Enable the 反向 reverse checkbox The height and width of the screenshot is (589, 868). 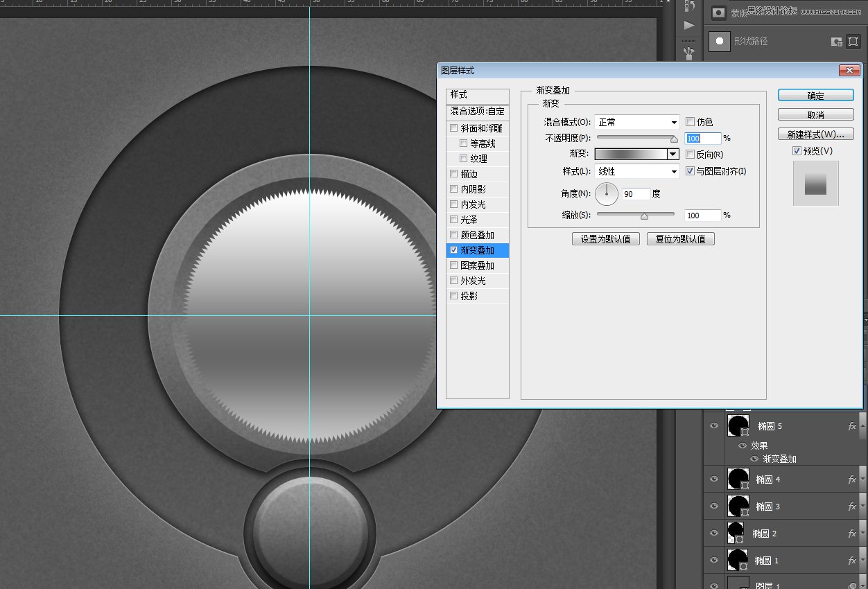690,155
